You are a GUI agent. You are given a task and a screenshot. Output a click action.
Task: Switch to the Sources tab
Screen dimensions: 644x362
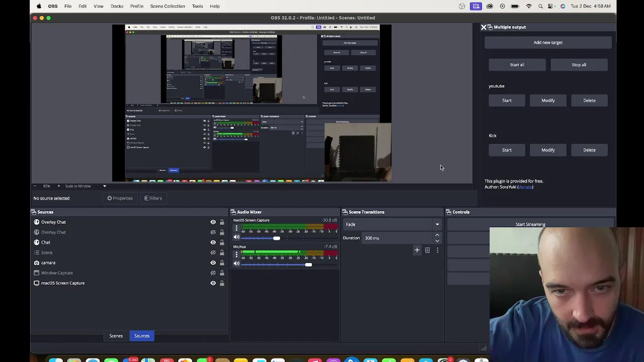click(142, 336)
